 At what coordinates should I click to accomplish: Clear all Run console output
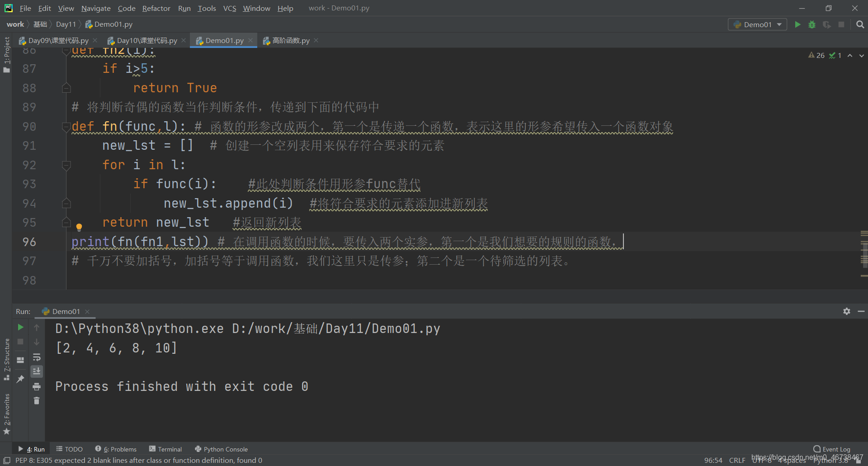tap(37, 401)
